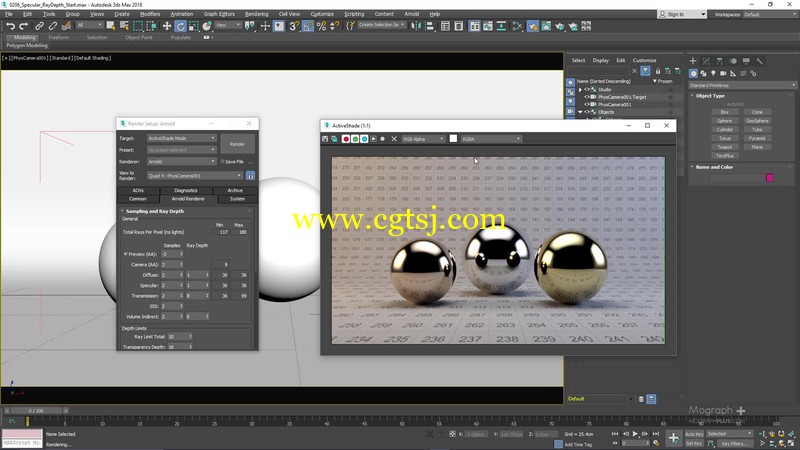
Task: Choose Rectangular Selection Region tool
Action: click(x=138, y=26)
